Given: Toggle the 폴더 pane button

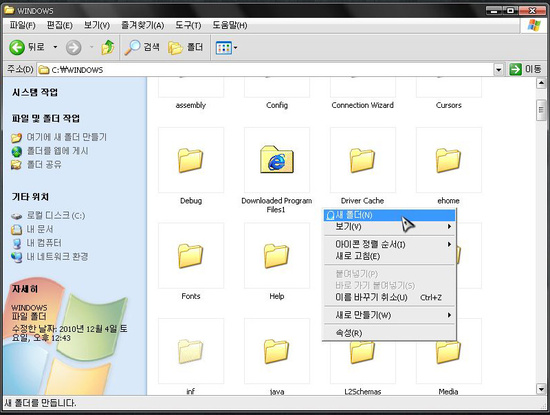Looking at the screenshot, I should 186,47.
